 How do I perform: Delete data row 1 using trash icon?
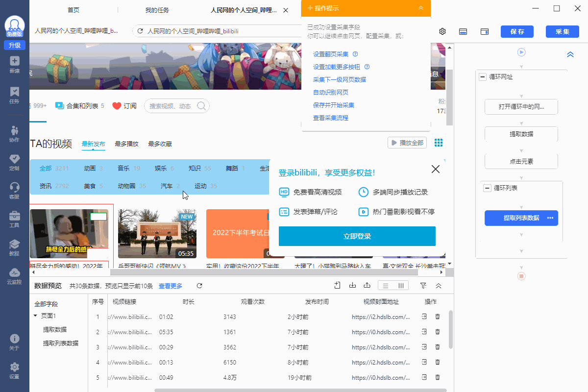coord(438,317)
